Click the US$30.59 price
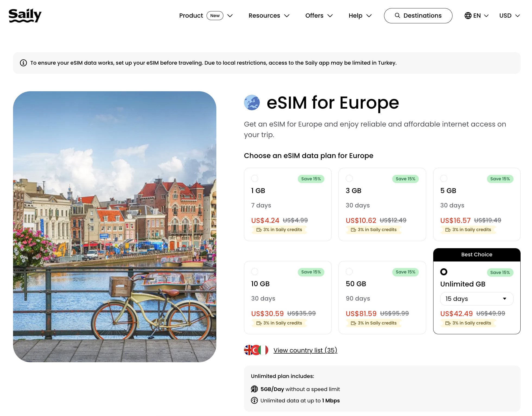This screenshot has height=416, width=532. tap(267, 314)
